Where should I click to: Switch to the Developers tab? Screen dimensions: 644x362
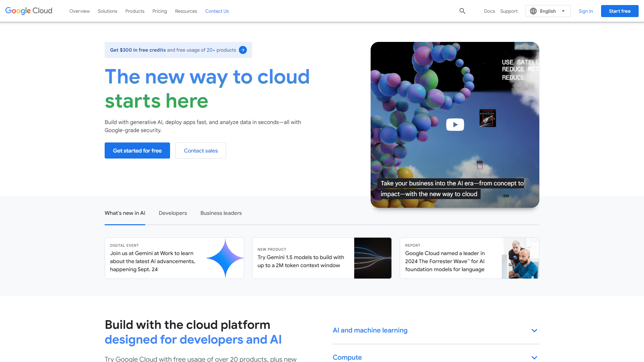pyautogui.click(x=172, y=213)
